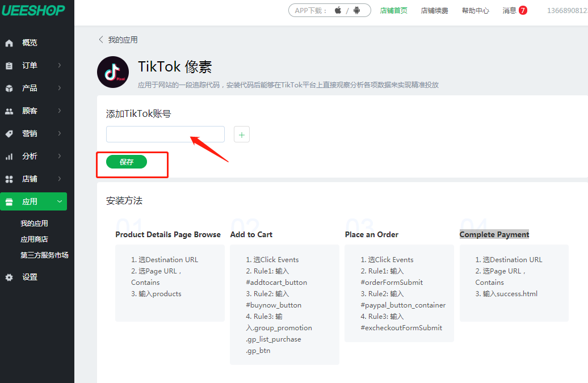Click the TikTok 像素 page title
This screenshot has height=383, width=588.
click(175, 67)
